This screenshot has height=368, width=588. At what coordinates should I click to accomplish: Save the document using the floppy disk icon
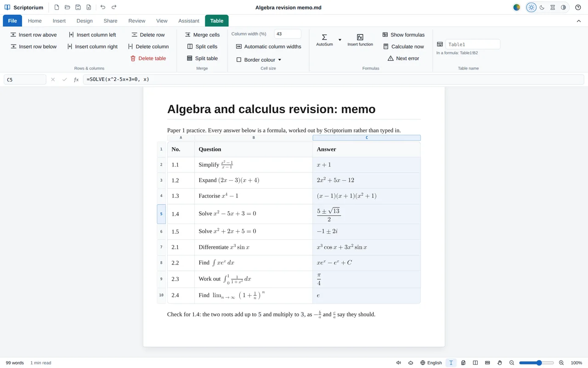click(x=78, y=7)
